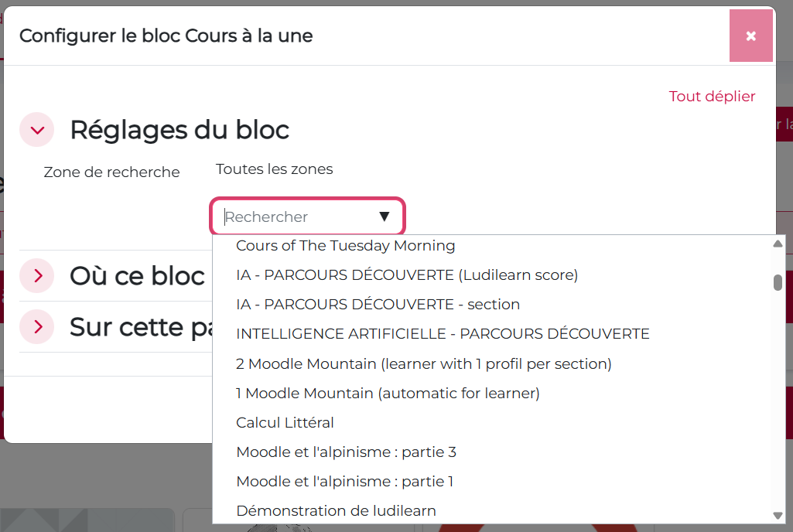Image resolution: width=793 pixels, height=532 pixels.
Task: Close the block configuration dialog
Action: click(750, 36)
